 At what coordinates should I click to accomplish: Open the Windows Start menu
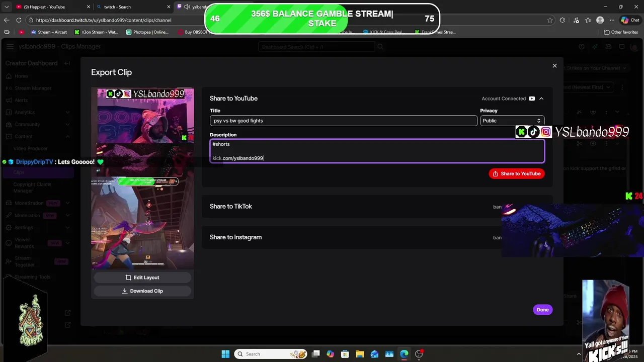click(225, 354)
